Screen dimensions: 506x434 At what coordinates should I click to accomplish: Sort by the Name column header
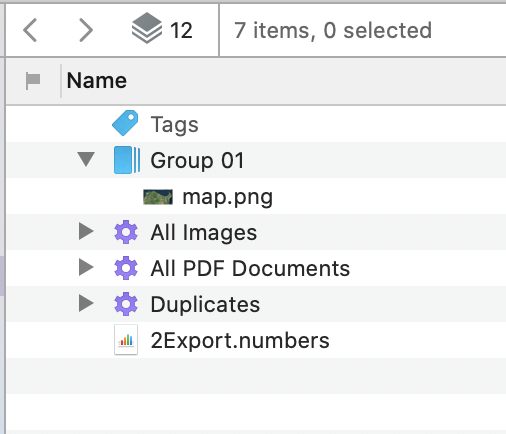click(x=97, y=81)
